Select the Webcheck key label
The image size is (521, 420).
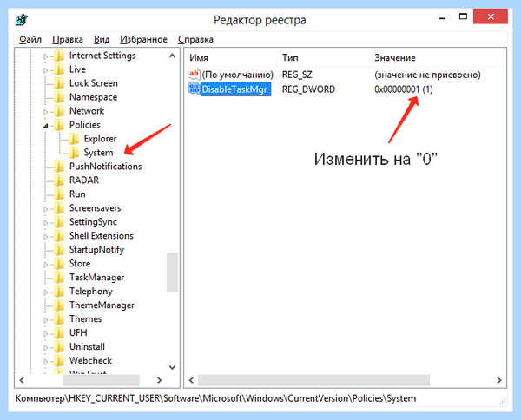pyautogui.click(x=90, y=361)
